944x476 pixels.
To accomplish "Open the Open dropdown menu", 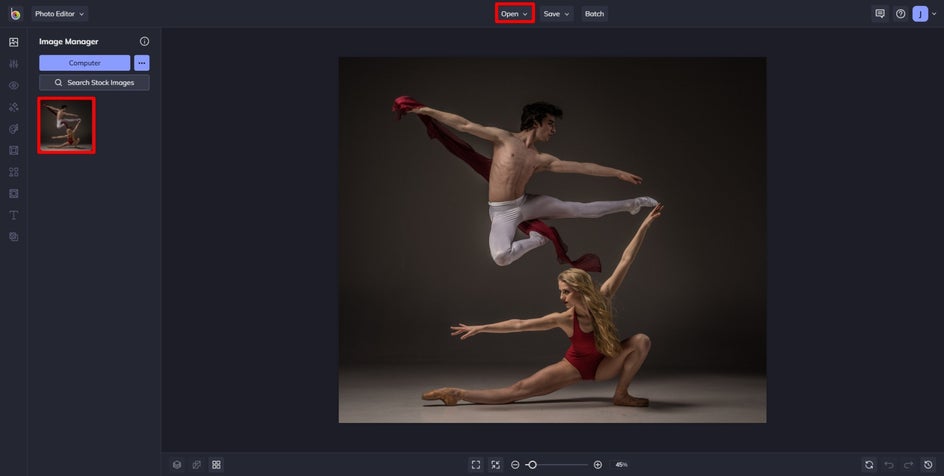I will click(x=515, y=14).
